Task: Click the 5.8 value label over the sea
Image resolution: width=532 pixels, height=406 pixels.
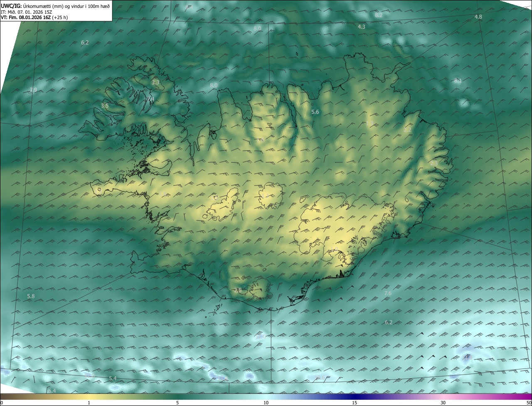Action: click(x=31, y=296)
